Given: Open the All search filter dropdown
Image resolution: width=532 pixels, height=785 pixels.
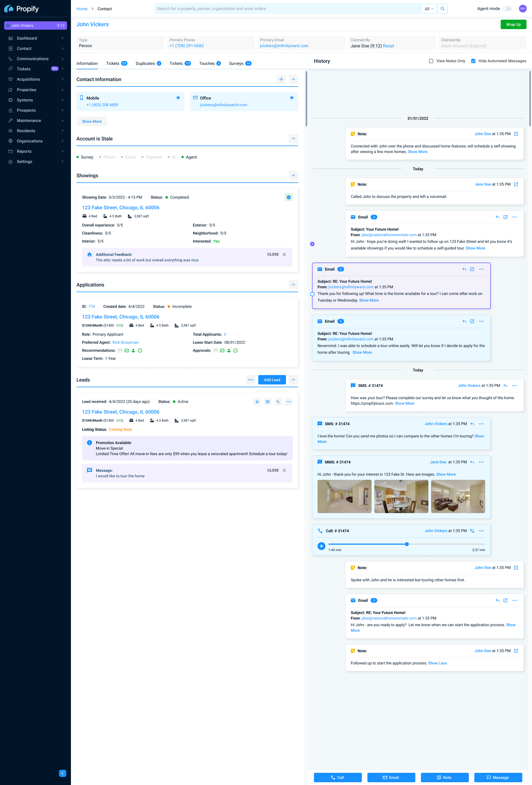Looking at the screenshot, I should (x=429, y=9).
